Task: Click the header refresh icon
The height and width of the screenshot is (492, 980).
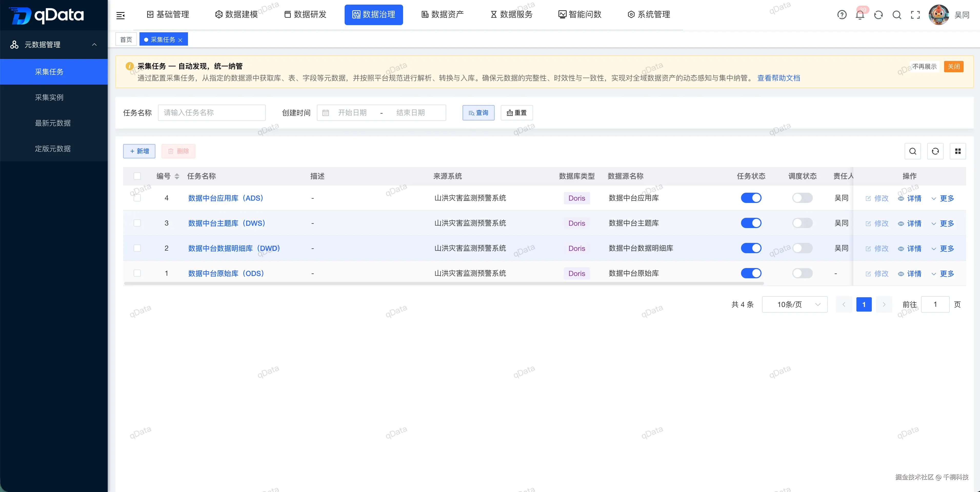Action: (878, 15)
